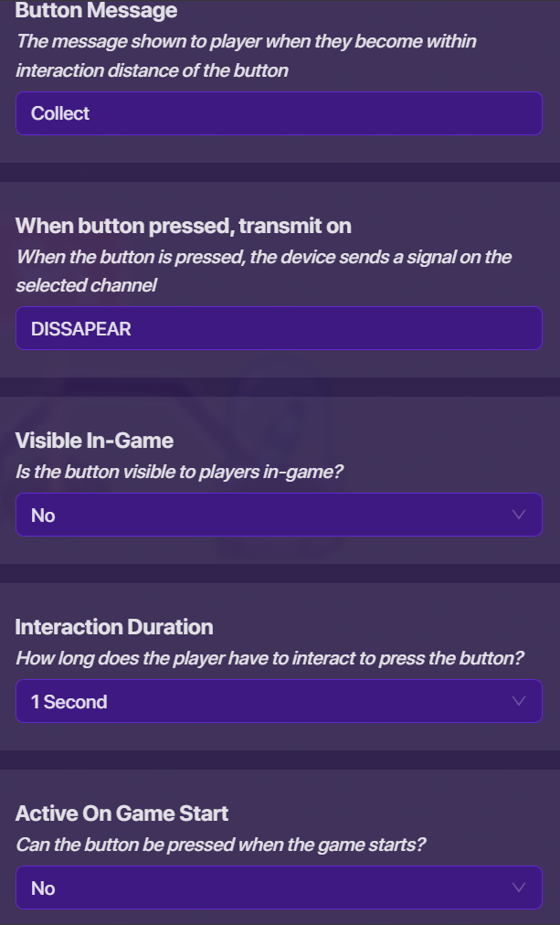Click the chevron arrow in Visible In-Game field
This screenshot has width=560, height=925.
[520, 516]
